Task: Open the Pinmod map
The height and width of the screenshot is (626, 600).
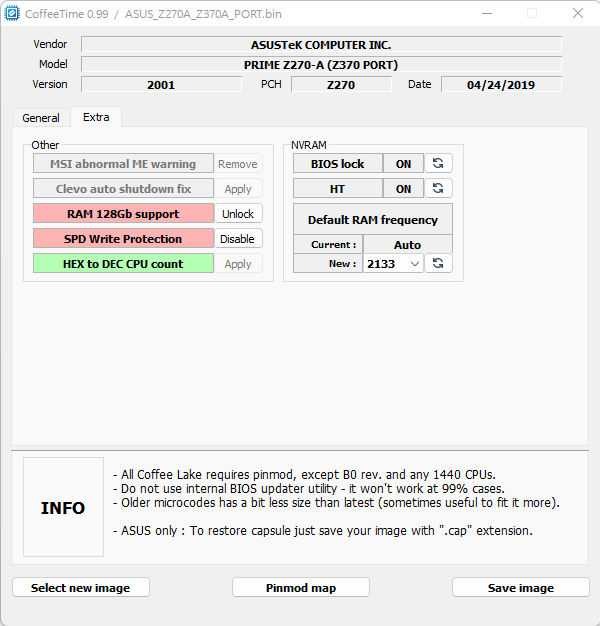Action: click(301, 587)
